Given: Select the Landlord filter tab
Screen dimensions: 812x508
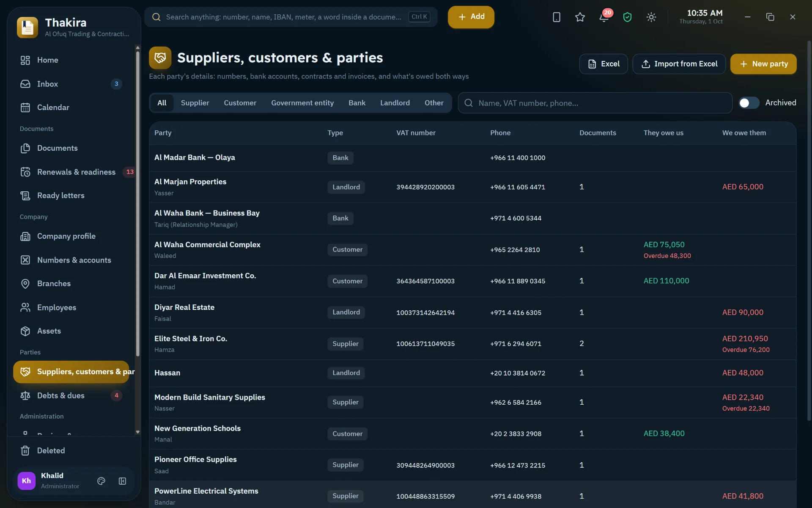Looking at the screenshot, I should [395, 103].
